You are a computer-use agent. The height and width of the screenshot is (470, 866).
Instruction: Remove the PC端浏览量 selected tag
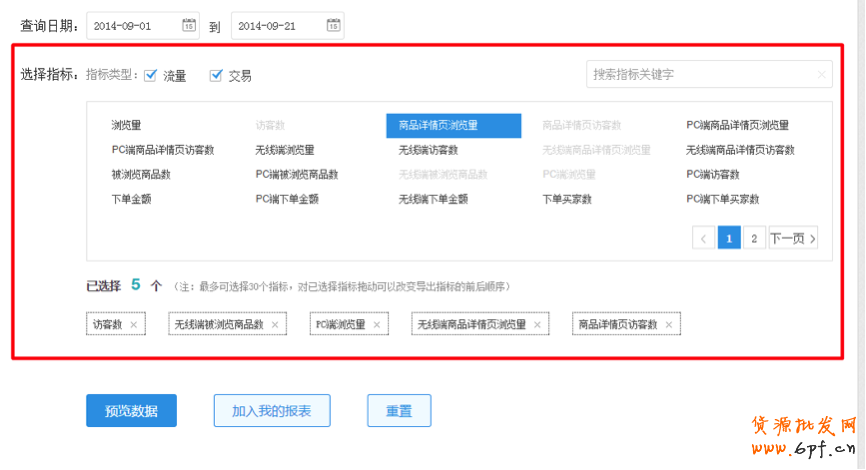pos(377,325)
